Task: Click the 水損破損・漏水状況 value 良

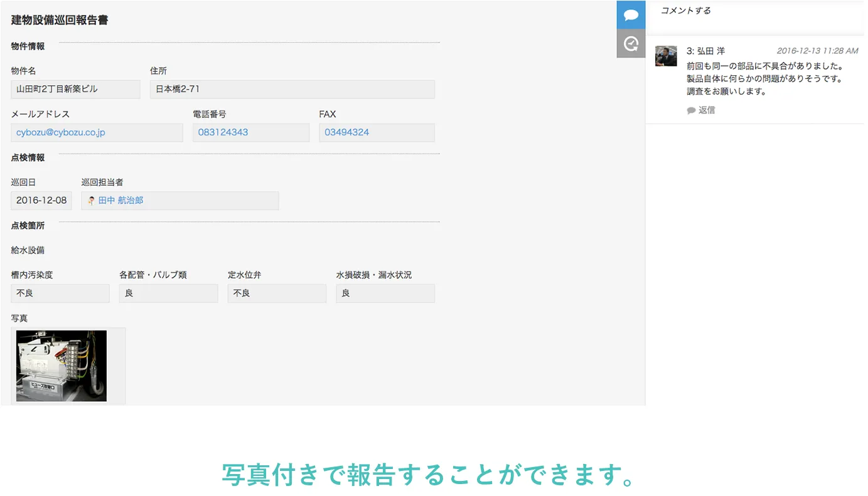Action: pos(385,293)
